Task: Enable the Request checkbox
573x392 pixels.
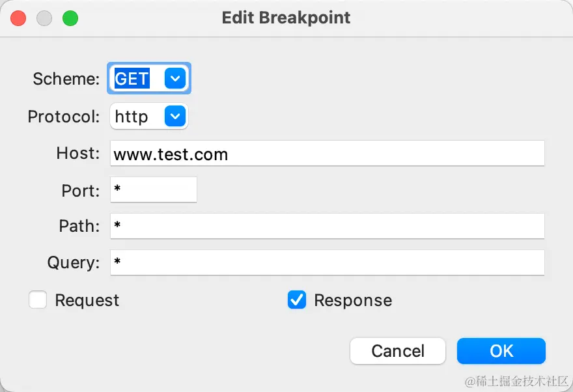Action: tap(38, 300)
